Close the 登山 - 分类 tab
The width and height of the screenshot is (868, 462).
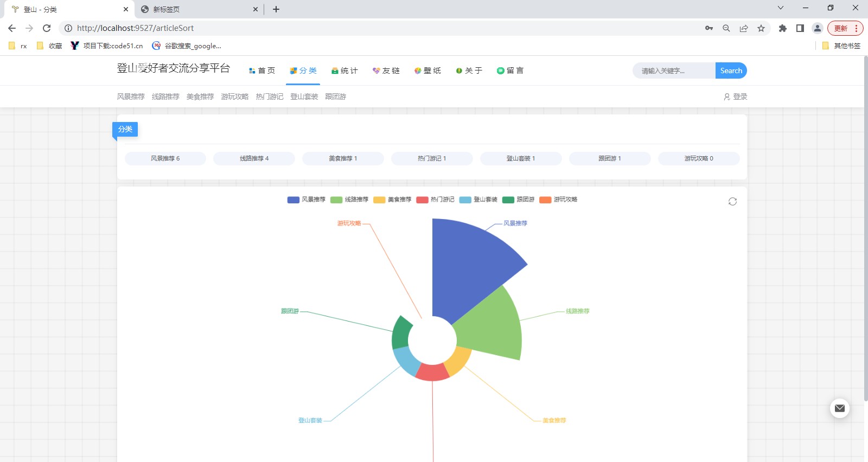point(126,9)
